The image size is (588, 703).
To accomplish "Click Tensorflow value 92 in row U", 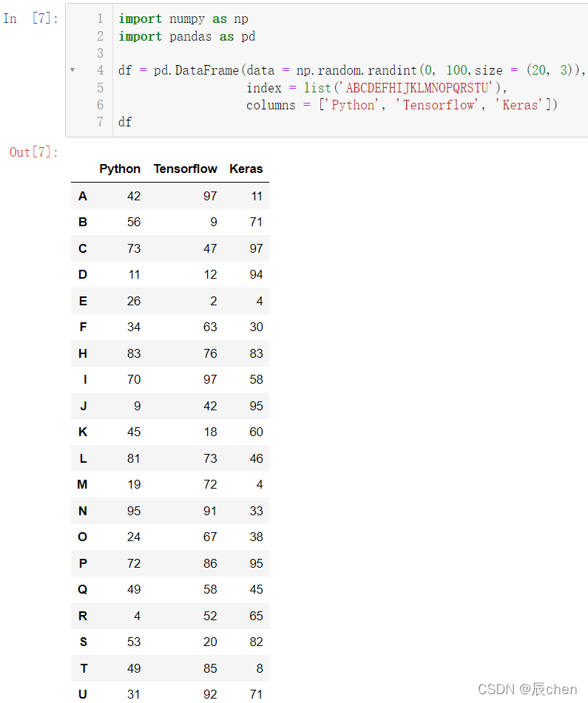I will tap(210, 694).
